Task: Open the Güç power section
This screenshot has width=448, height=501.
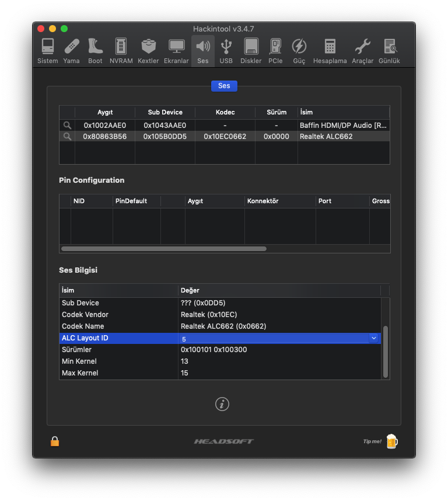Action: (299, 51)
